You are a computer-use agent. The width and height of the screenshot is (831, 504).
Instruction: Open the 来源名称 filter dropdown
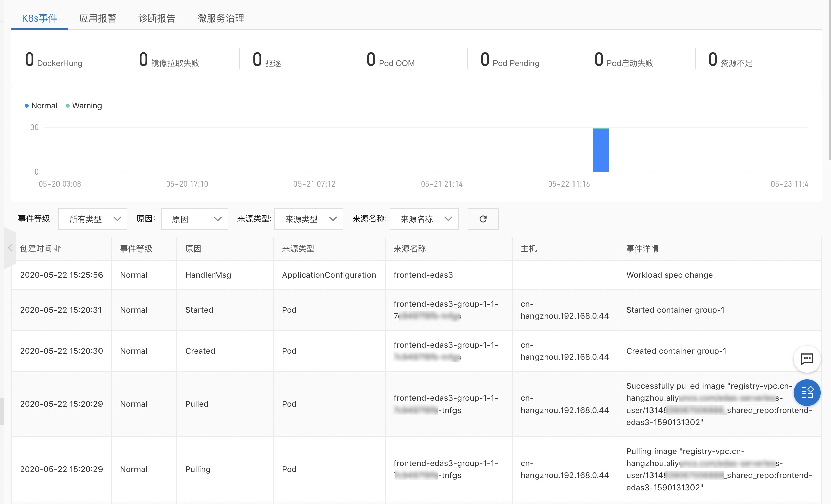point(424,219)
